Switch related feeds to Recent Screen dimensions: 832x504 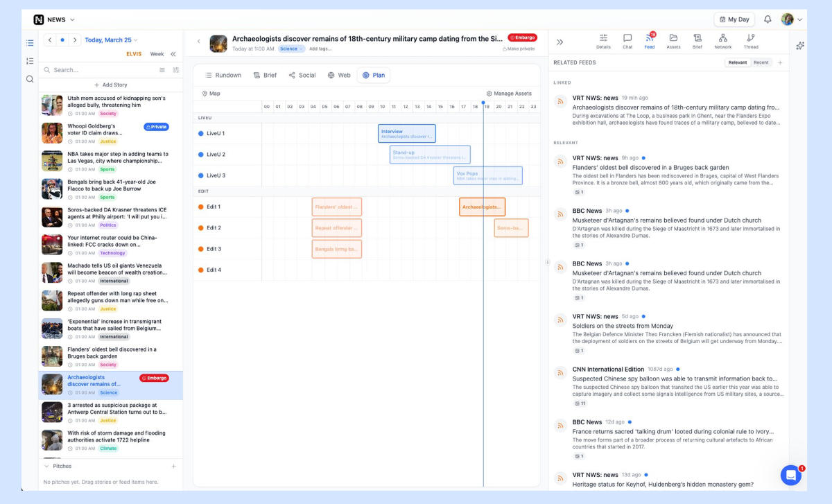coord(761,62)
